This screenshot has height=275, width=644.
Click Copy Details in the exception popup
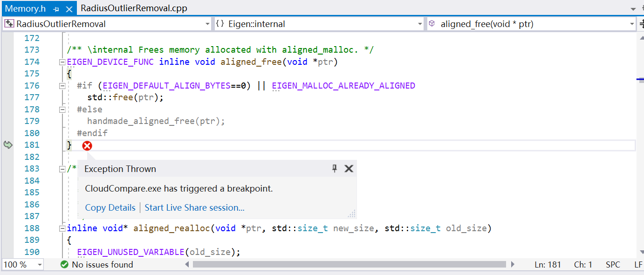pyautogui.click(x=110, y=208)
